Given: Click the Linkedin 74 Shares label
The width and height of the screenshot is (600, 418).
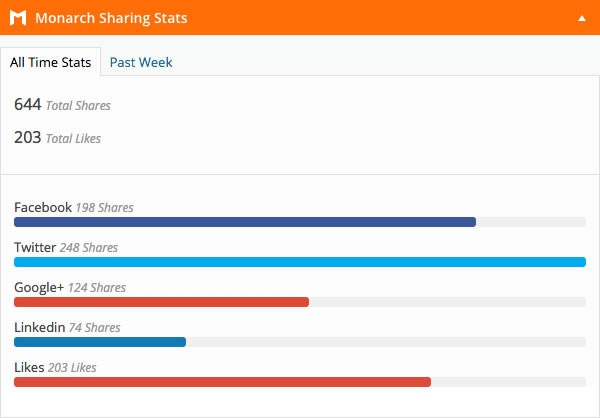Looking at the screenshot, I should pyautogui.click(x=67, y=327).
